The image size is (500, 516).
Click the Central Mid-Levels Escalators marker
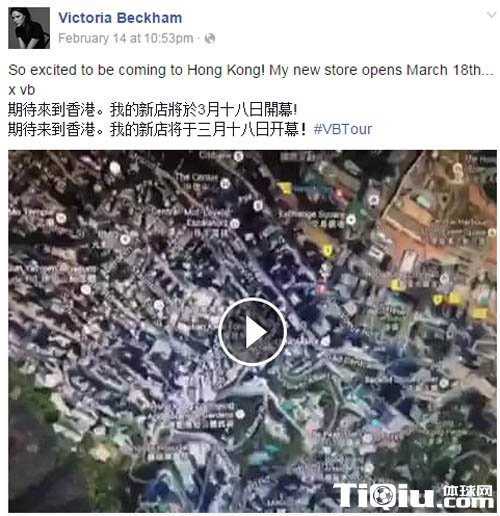[x=235, y=224]
